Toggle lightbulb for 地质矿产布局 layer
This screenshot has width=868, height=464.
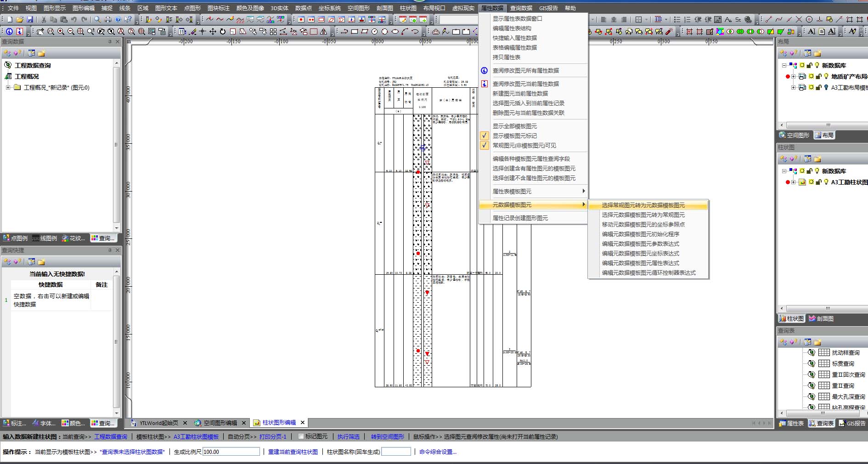tap(826, 76)
